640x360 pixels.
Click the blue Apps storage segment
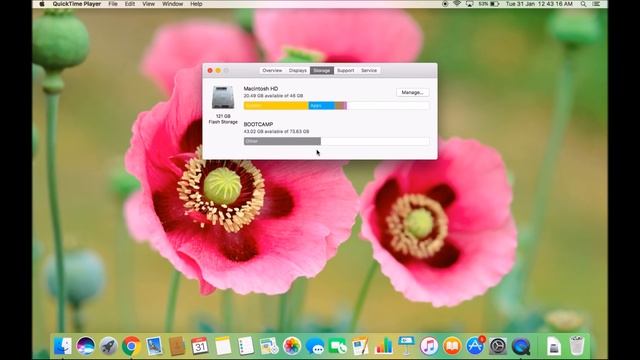[x=321, y=106]
